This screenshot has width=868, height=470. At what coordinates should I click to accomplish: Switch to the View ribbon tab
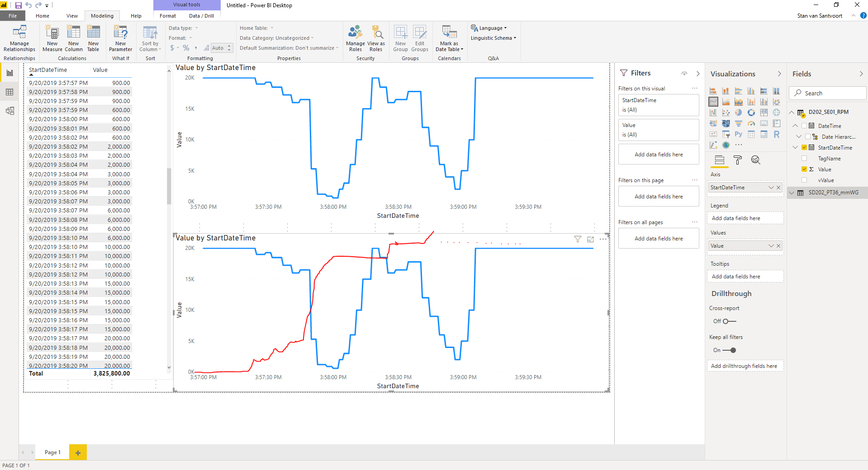coord(72,16)
